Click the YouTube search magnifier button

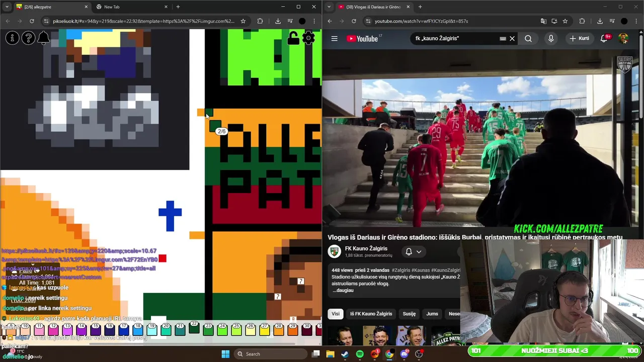tap(528, 39)
